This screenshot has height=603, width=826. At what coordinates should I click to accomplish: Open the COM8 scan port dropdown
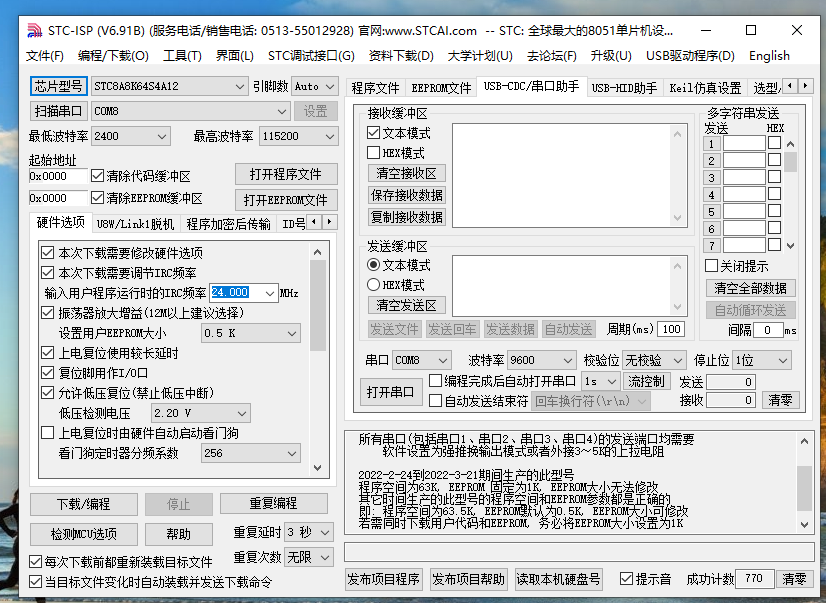[191, 111]
